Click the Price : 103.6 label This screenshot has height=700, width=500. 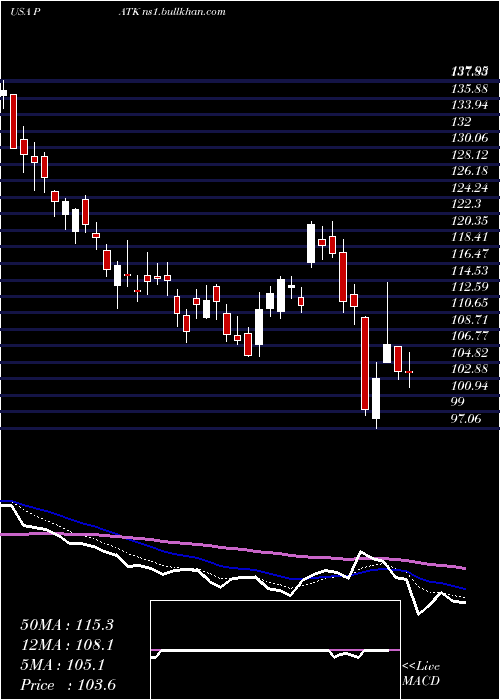[68, 685]
